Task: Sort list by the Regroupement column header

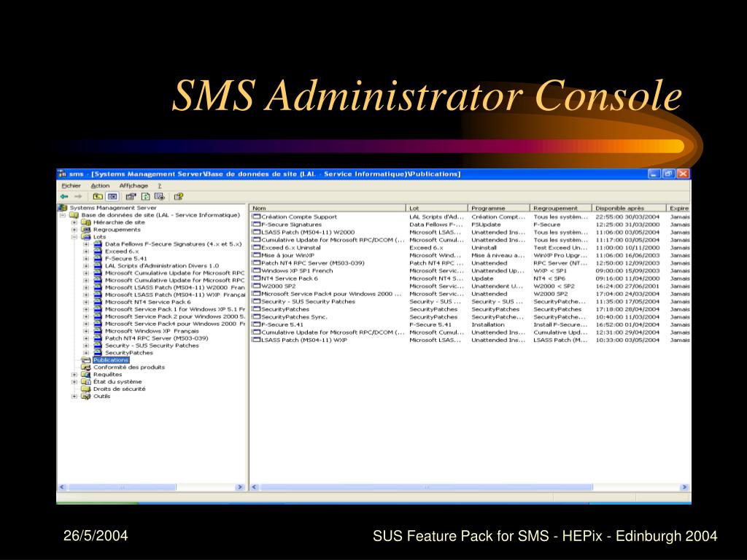Action: tap(561, 208)
